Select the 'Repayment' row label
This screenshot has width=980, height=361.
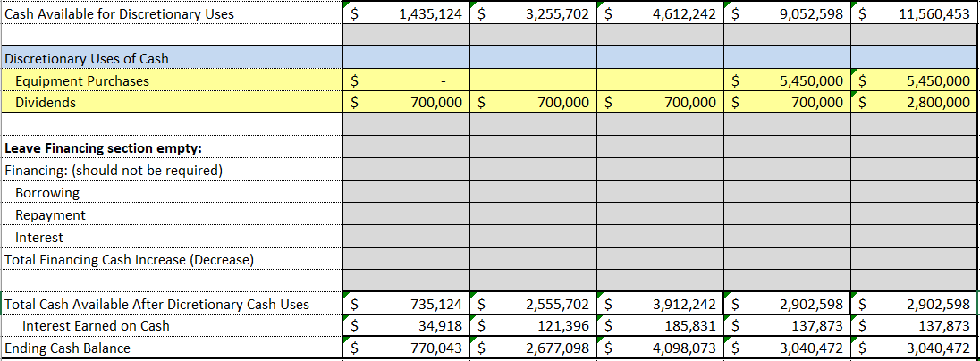click(172, 215)
